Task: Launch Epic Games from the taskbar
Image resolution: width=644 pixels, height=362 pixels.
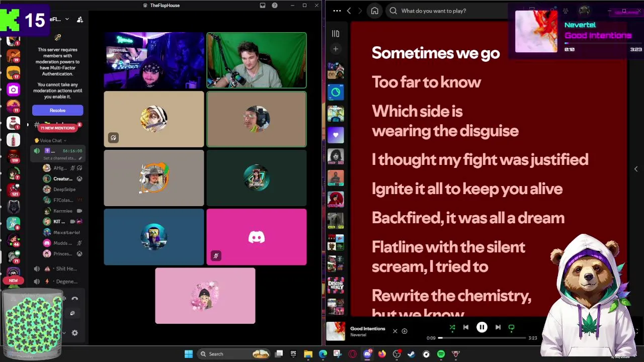Action: point(293,354)
